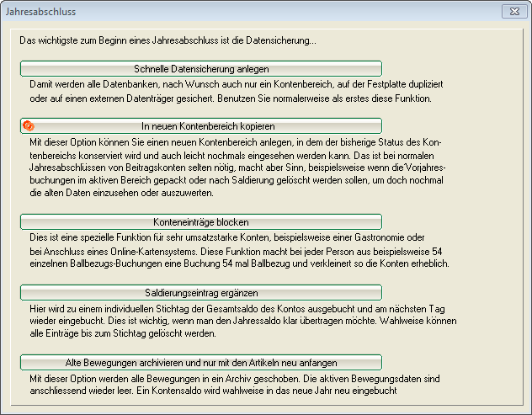
Task: Click text 'anschliessend wieder leer'
Action: (x=81, y=391)
